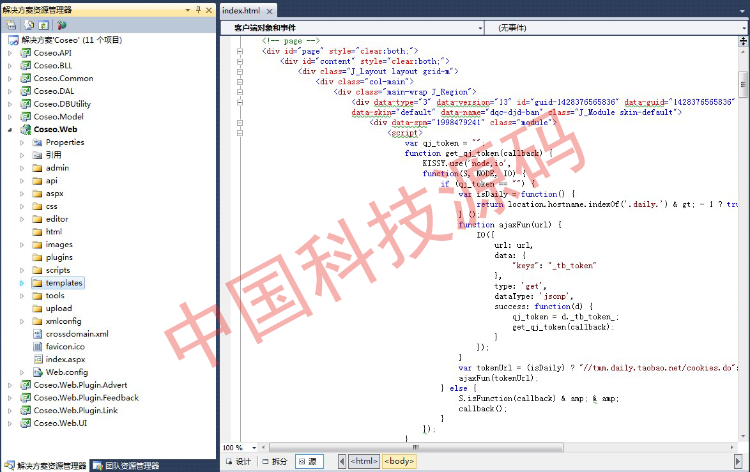Switch to 源 source view

(309, 461)
